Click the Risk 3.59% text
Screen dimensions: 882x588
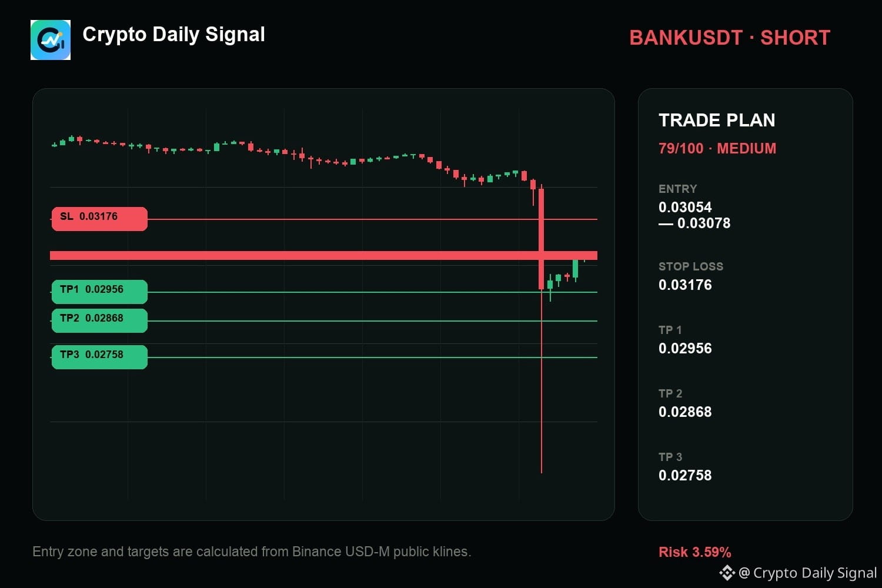[695, 552]
